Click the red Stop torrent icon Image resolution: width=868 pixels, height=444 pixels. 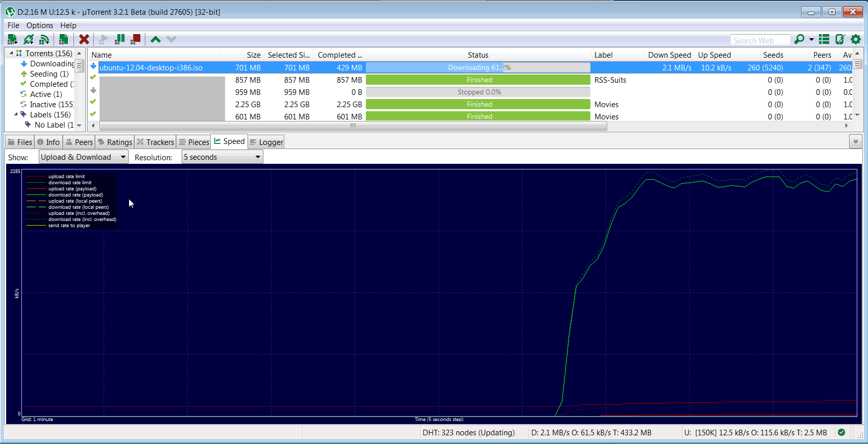[136, 39]
